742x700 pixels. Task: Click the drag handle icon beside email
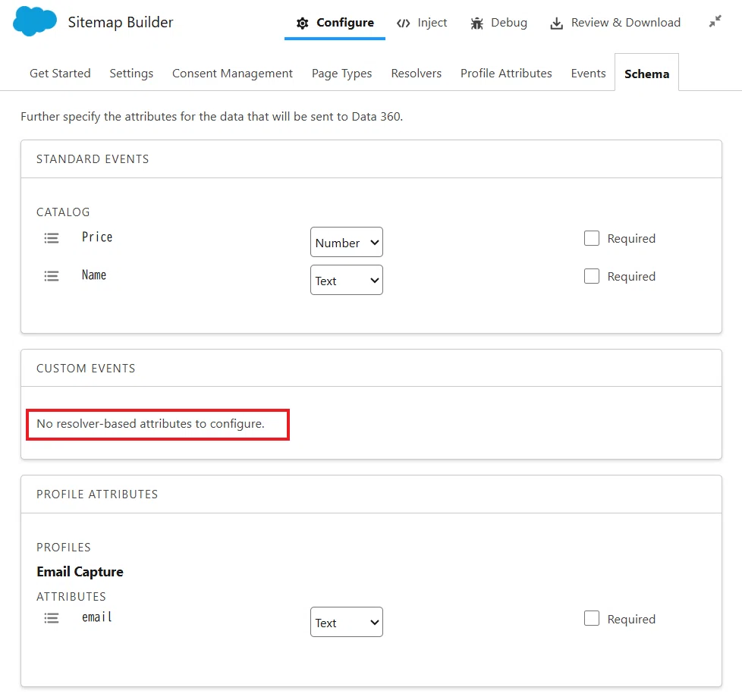point(52,617)
